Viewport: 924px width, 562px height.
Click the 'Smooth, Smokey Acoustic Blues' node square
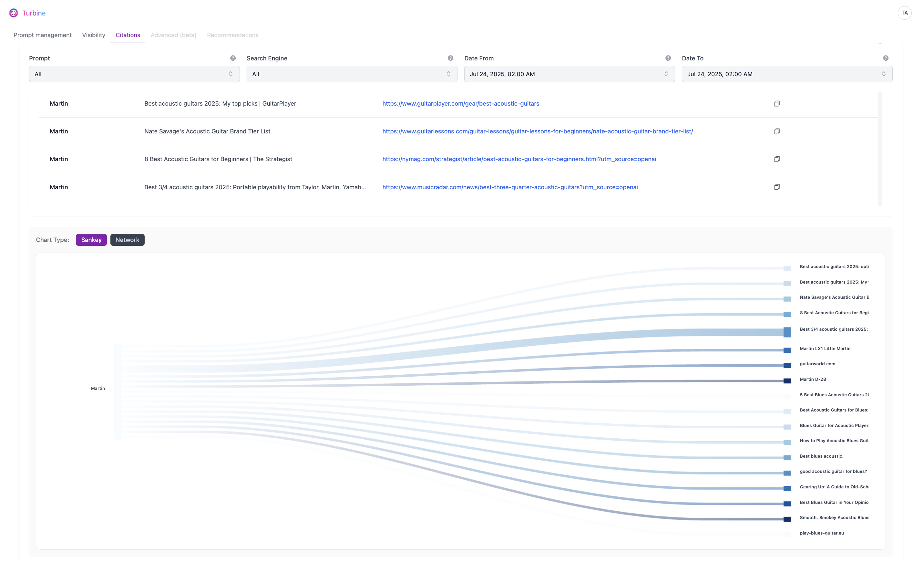click(787, 519)
